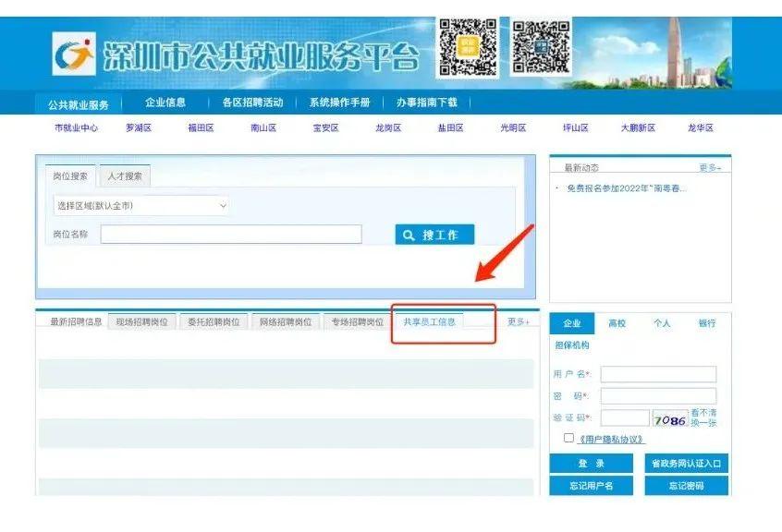Screen dimensions: 782x532
Task: Expand 更多 in the 最新动态 panel
Action: pyautogui.click(x=709, y=168)
